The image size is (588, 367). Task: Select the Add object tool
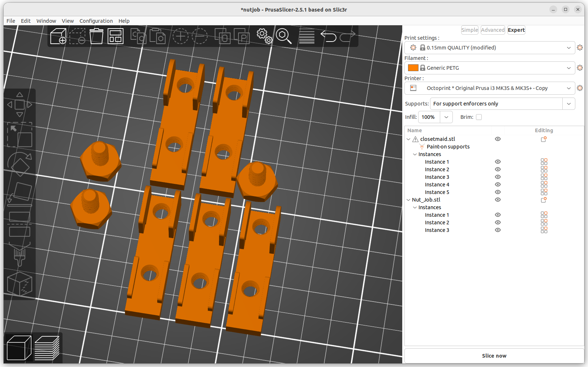tap(59, 36)
